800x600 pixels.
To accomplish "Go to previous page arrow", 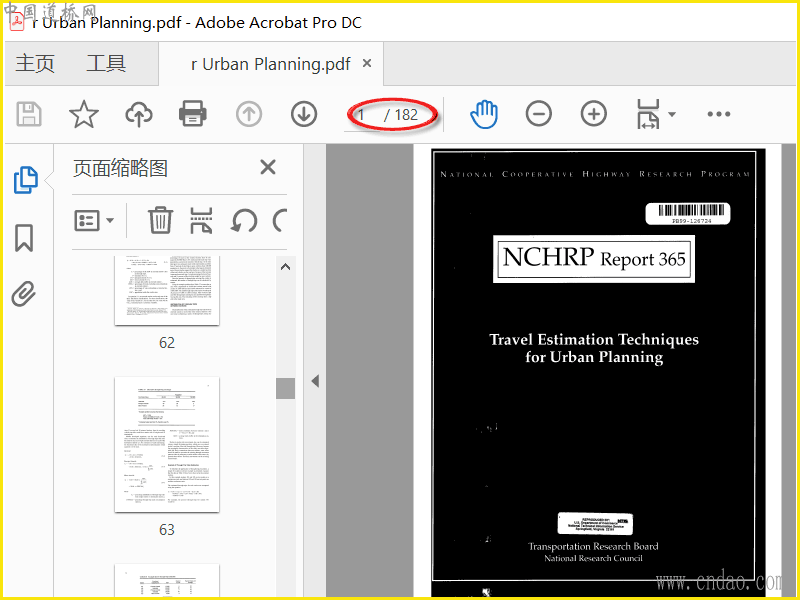I will pos(249,114).
